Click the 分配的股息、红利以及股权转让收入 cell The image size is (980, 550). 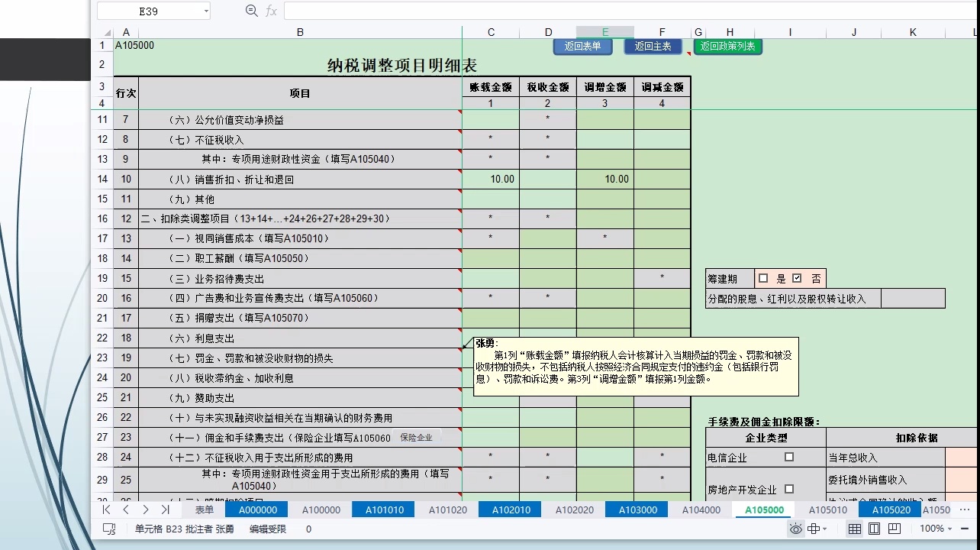(x=793, y=299)
